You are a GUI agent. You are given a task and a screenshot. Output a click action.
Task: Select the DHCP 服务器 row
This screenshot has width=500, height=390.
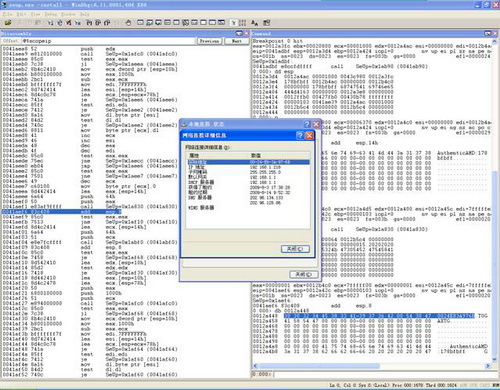click(x=248, y=182)
